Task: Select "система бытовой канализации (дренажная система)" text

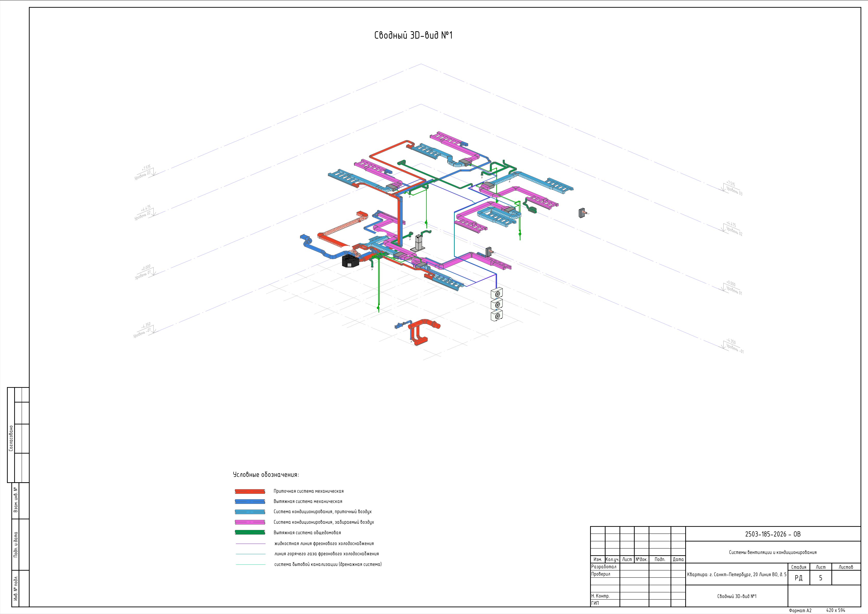Action: click(328, 564)
